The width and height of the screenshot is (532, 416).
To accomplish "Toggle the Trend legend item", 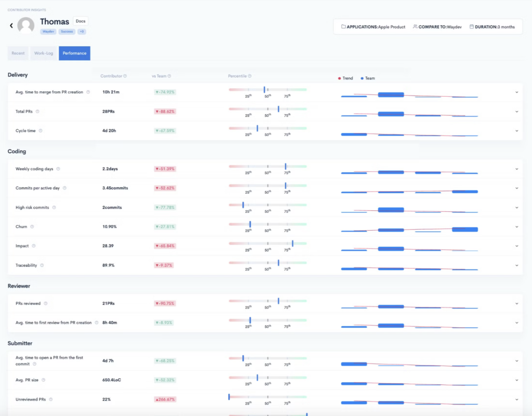I will (x=345, y=78).
